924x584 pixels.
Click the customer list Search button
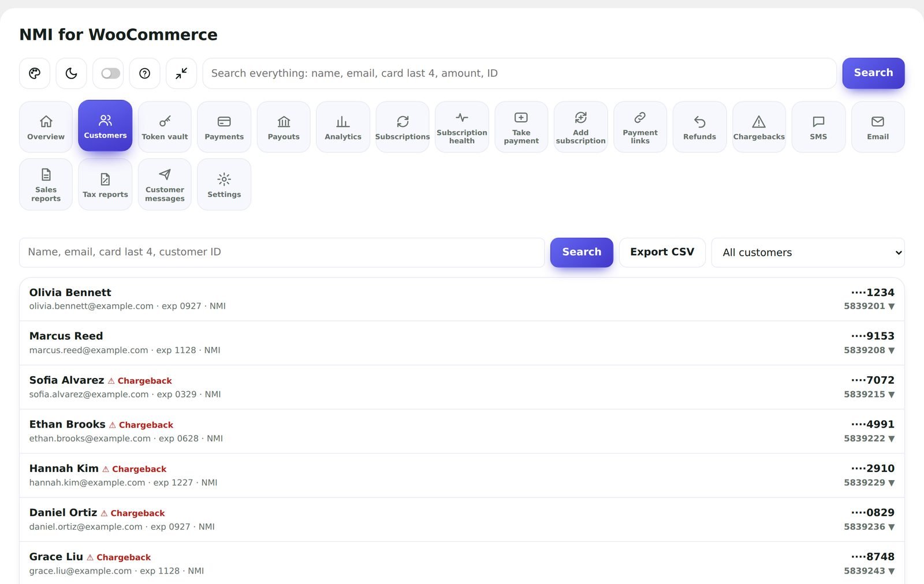tap(582, 253)
